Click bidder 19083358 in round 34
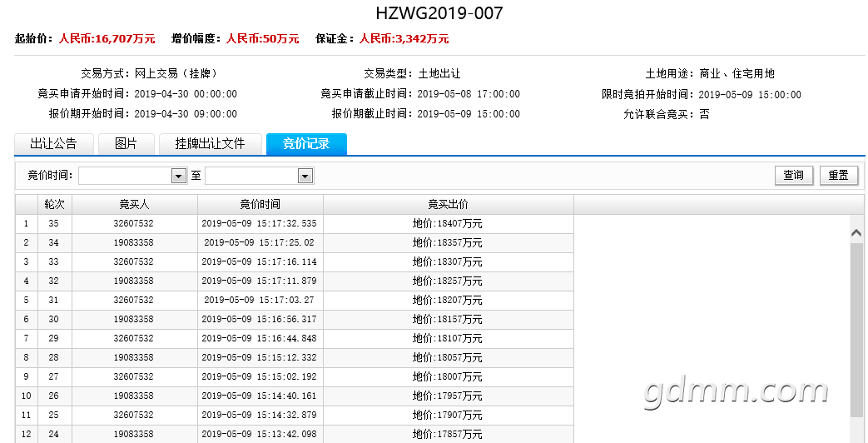The image size is (868, 443). tap(133, 242)
